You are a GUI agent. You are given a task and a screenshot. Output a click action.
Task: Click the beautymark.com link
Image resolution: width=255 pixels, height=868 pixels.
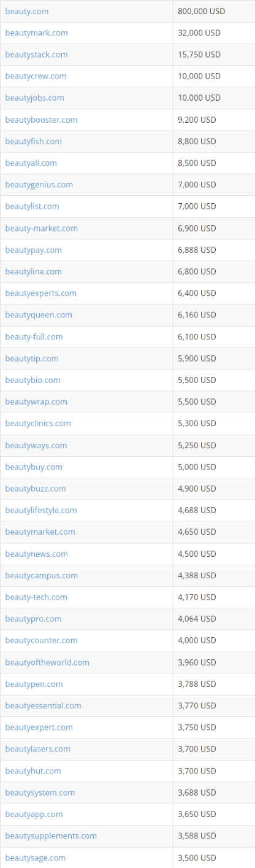click(x=36, y=33)
